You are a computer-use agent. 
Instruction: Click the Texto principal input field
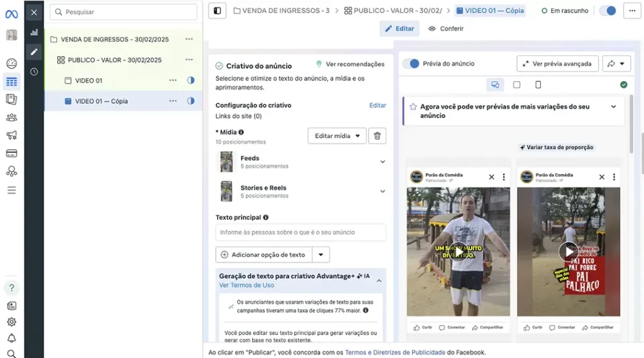301,232
